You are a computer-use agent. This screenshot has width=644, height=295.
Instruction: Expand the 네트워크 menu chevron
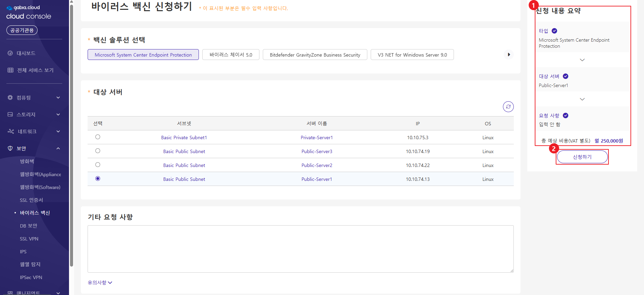[x=58, y=131]
